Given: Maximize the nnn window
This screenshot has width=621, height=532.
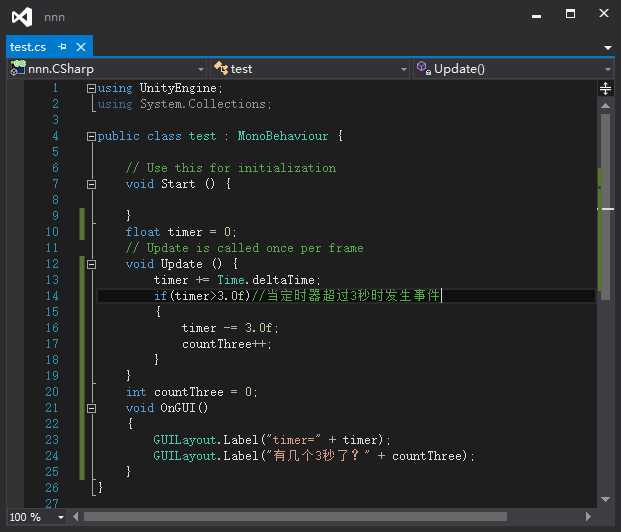Looking at the screenshot, I should tap(570, 14).
